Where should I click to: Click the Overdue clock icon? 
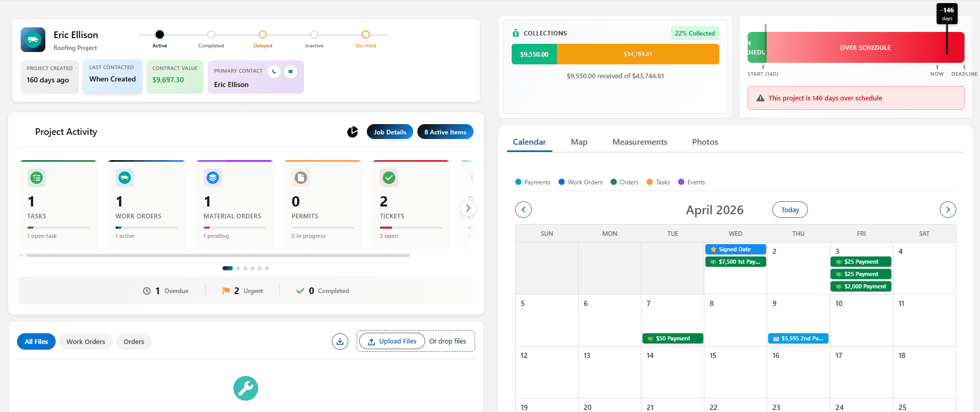coord(147,291)
